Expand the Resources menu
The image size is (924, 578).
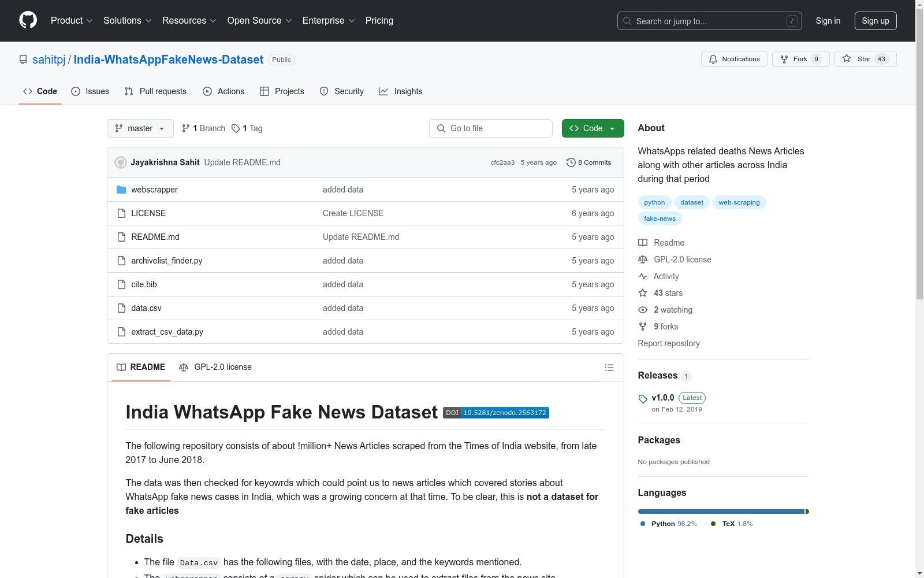189,20
